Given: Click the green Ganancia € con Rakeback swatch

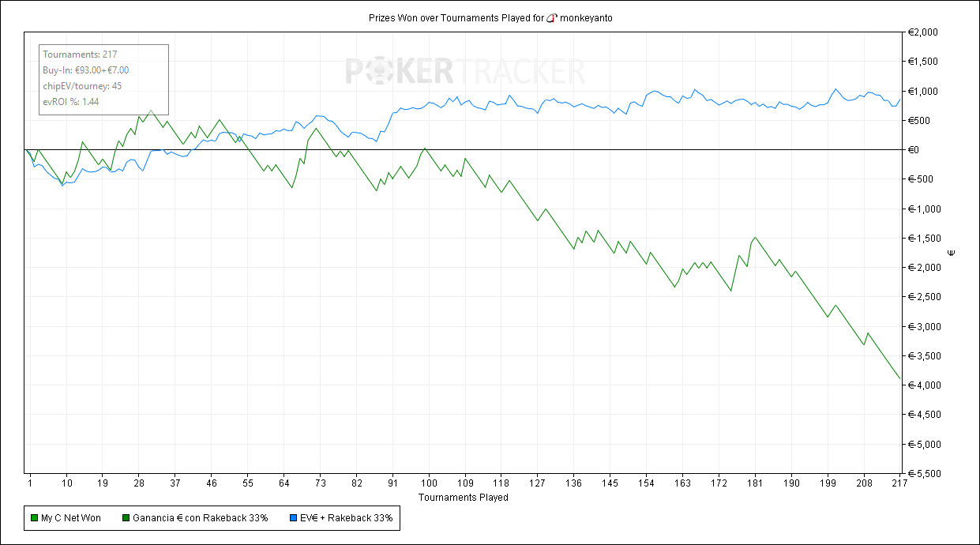Looking at the screenshot, I should tap(126, 519).
